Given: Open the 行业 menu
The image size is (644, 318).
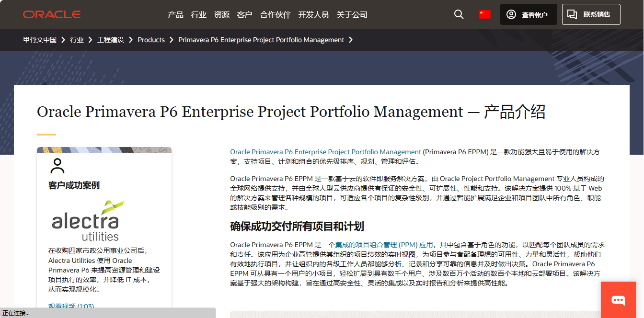Looking at the screenshot, I should pos(199,15).
